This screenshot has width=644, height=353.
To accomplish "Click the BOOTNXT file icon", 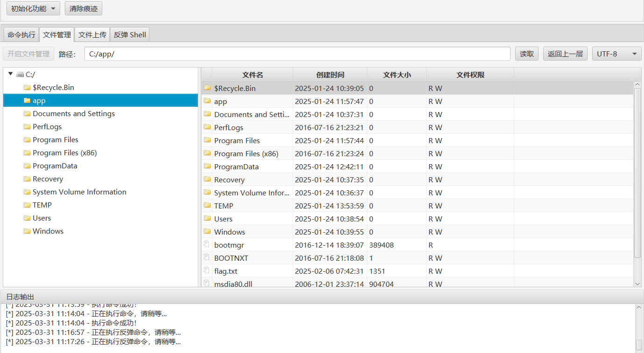I will point(207,257).
